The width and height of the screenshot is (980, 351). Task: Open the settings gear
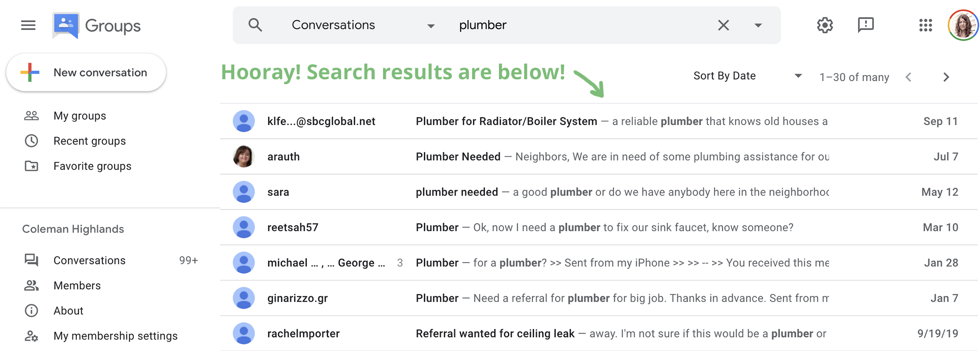[825, 25]
